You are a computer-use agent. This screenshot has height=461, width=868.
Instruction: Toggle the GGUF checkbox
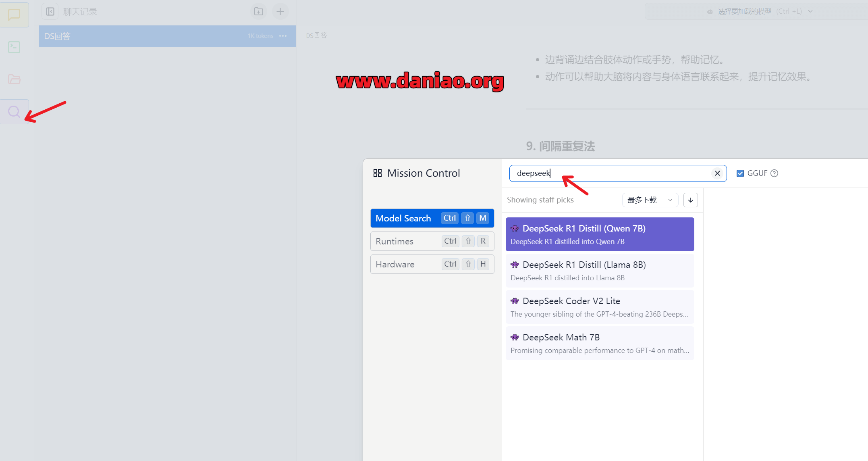tap(740, 173)
